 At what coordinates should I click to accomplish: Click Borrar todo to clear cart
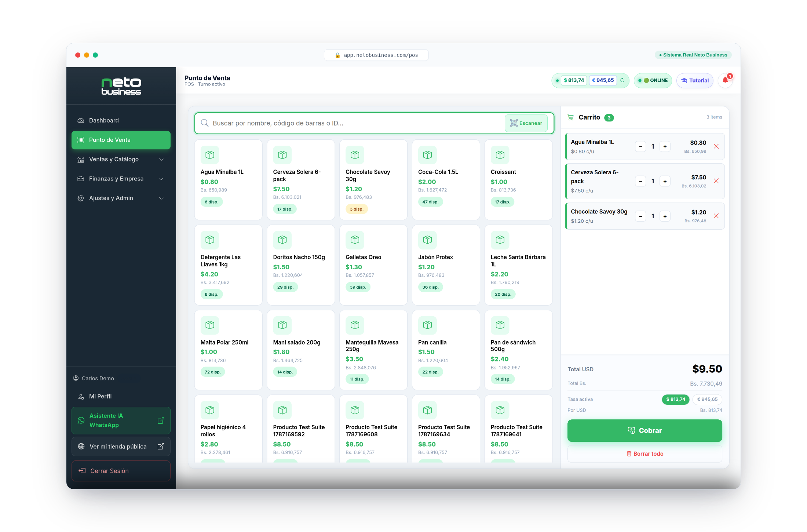(644, 454)
